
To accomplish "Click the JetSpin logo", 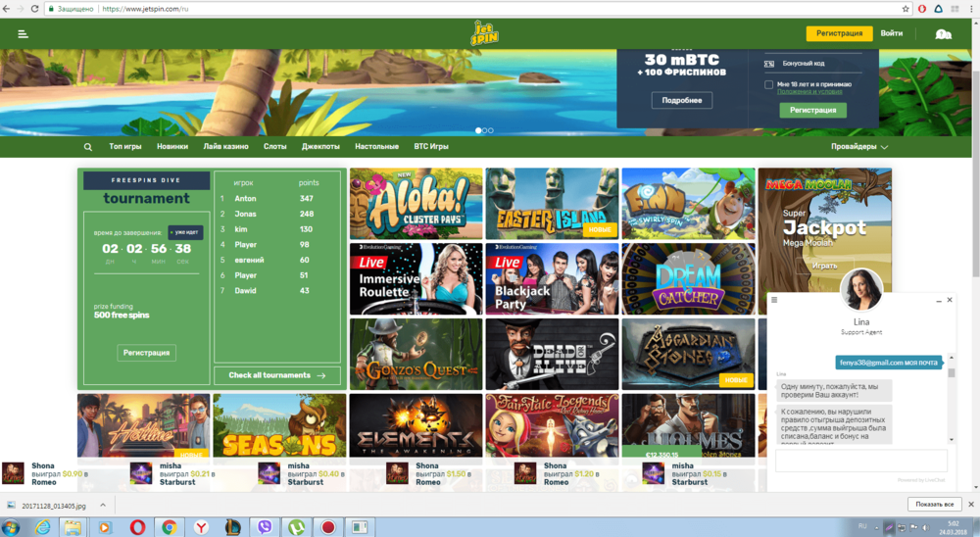I will tap(484, 33).
